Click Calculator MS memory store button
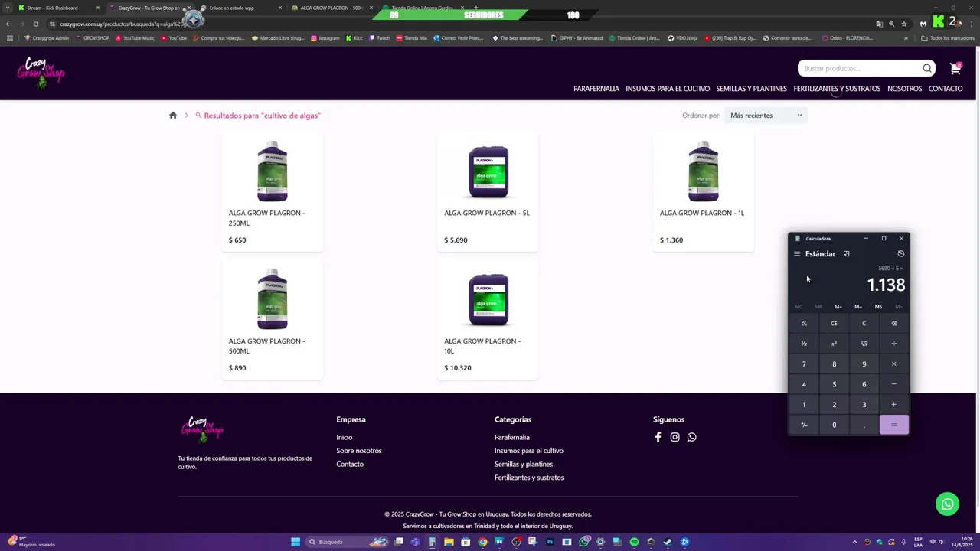Image resolution: width=980 pixels, height=551 pixels. point(878,307)
